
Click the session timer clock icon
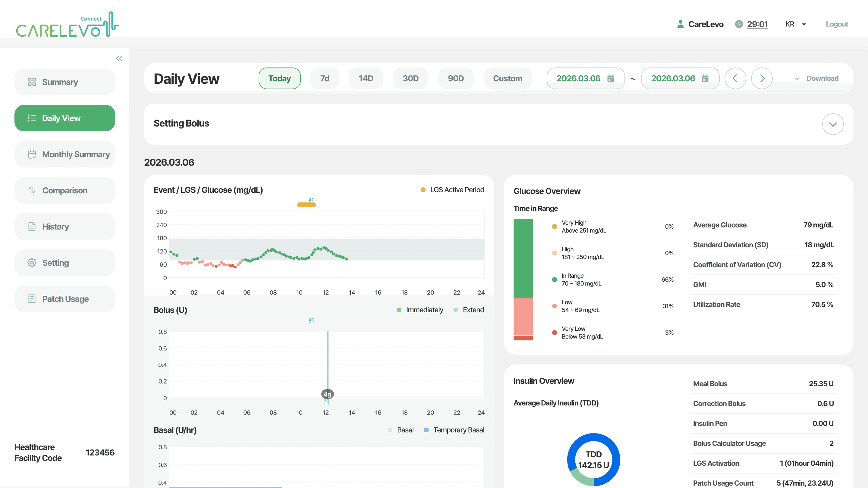point(739,24)
